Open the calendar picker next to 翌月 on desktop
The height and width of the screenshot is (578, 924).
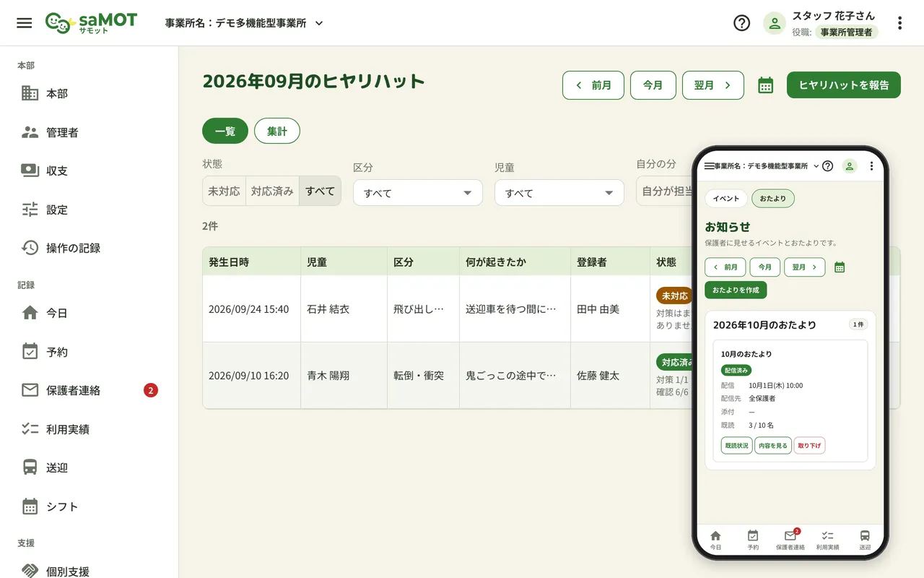766,85
